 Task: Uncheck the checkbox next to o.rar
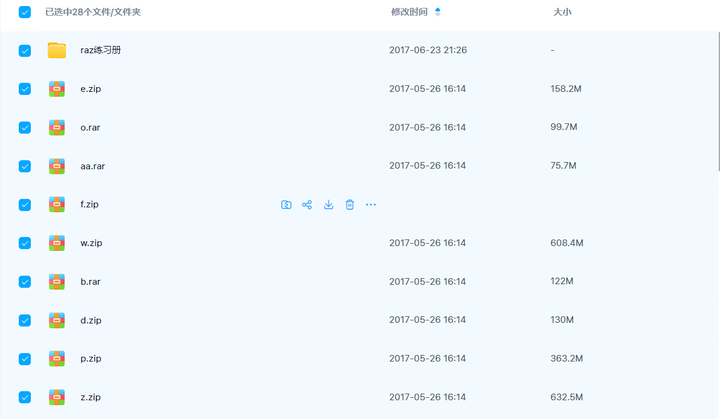point(25,127)
